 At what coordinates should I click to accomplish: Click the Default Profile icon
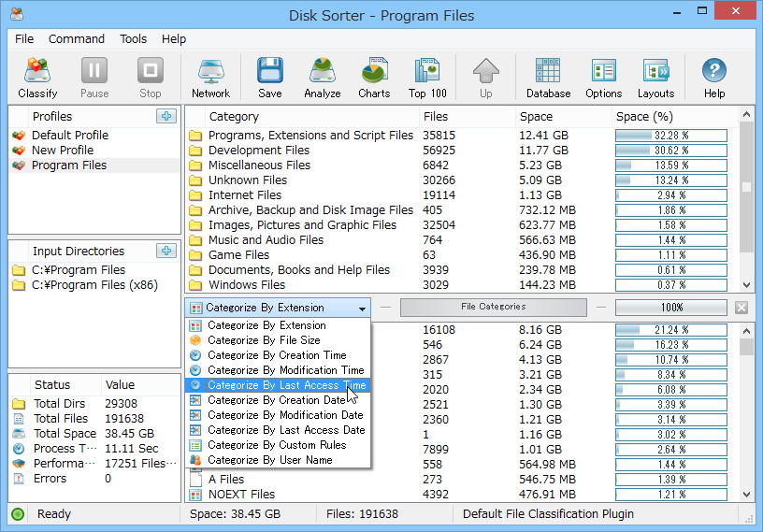click(x=19, y=136)
